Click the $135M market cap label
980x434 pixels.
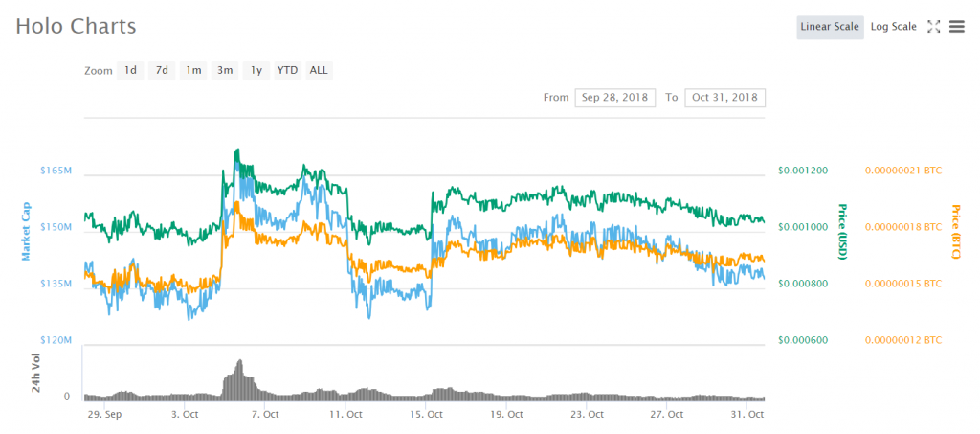tap(58, 284)
